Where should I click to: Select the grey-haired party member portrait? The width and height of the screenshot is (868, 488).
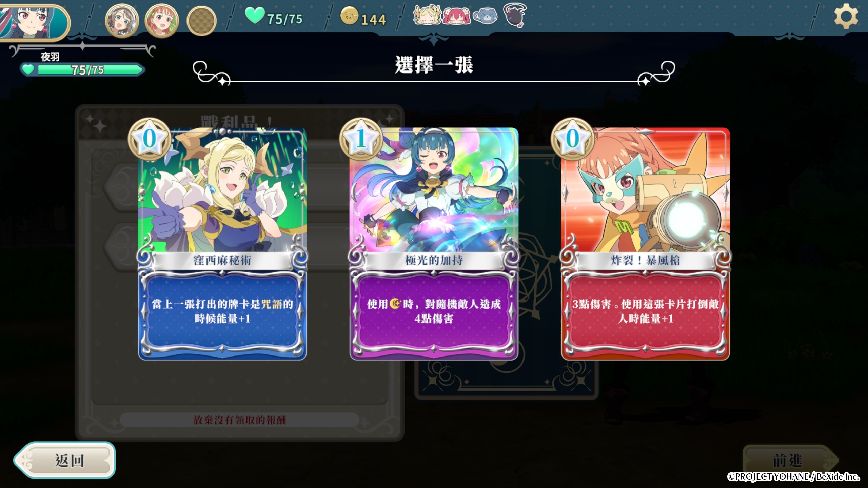pyautogui.click(x=122, y=21)
